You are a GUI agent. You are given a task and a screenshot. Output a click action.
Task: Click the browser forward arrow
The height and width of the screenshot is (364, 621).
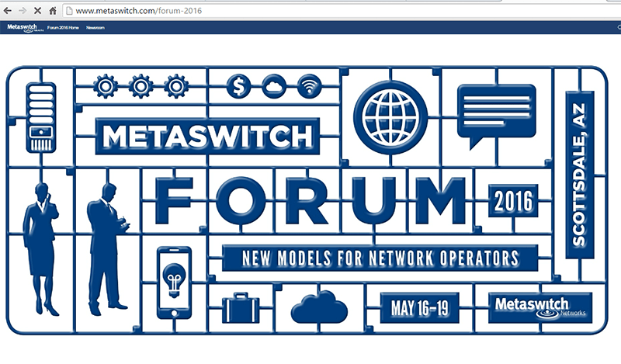23,11
